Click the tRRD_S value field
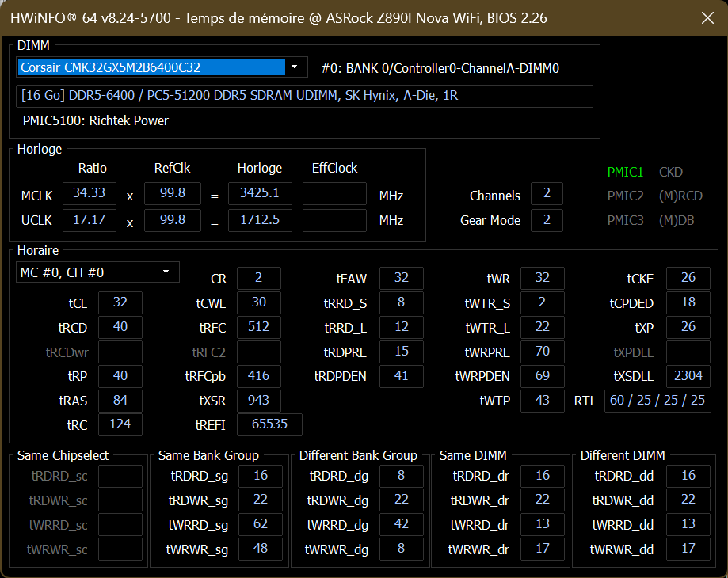This screenshot has height=578, width=728. point(401,302)
